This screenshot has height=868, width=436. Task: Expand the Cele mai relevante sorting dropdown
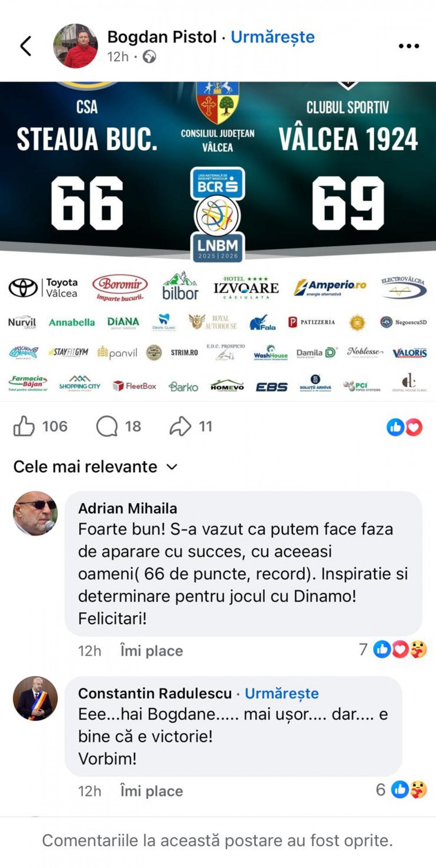tap(95, 466)
